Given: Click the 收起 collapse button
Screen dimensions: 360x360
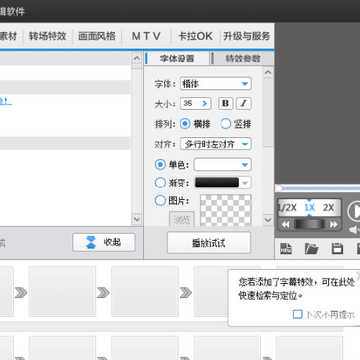Looking at the screenshot, I should pos(104,242).
